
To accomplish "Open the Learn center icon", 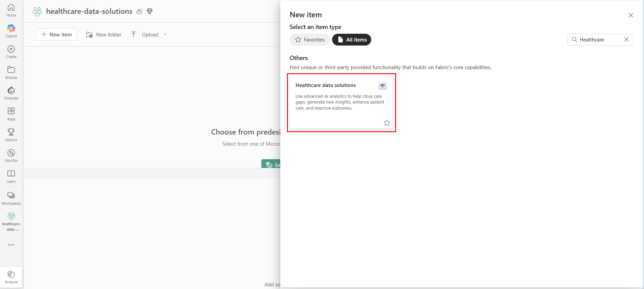I will (x=11, y=176).
